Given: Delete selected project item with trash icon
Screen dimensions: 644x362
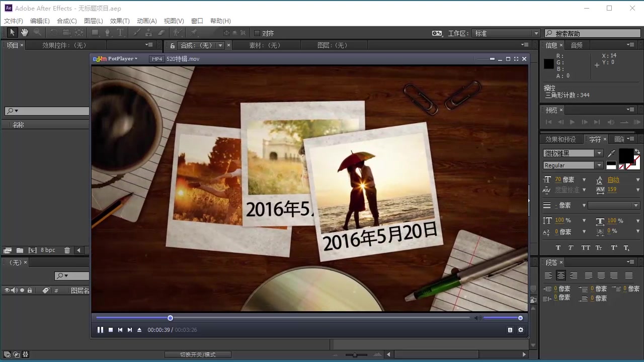Looking at the screenshot, I should tap(67, 250).
